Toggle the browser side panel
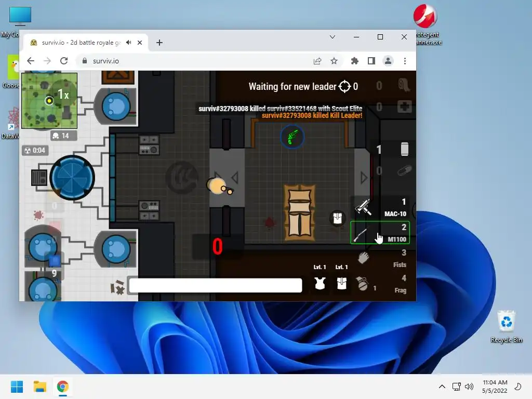The image size is (532, 399). pyautogui.click(x=371, y=61)
